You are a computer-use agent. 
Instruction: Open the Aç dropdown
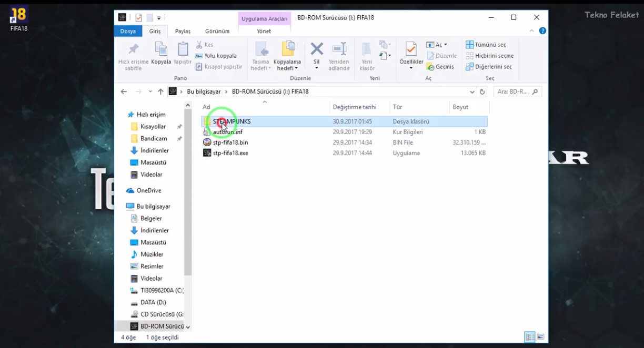click(437, 45)
